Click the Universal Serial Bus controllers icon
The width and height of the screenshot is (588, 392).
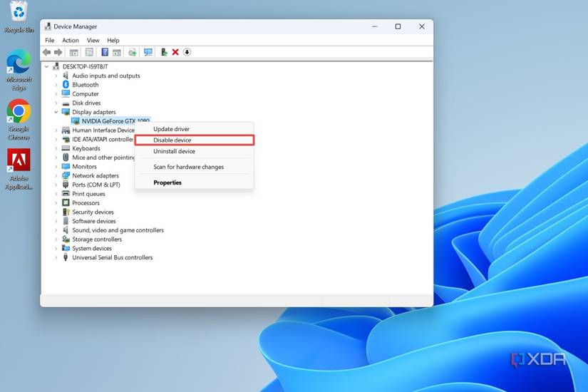coord(66,257)
